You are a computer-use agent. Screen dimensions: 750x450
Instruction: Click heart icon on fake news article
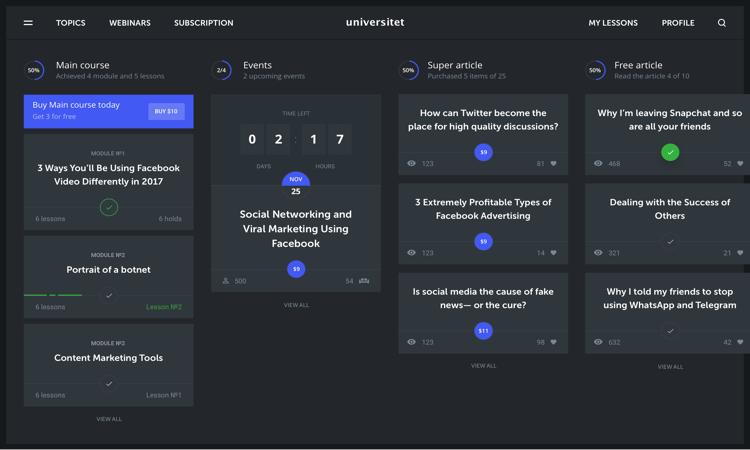point(554,342)
